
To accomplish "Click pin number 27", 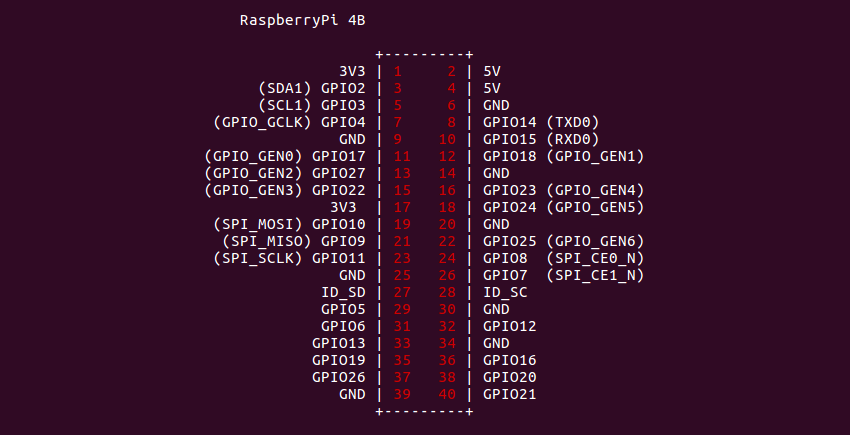I will click(x=402, y=293).
